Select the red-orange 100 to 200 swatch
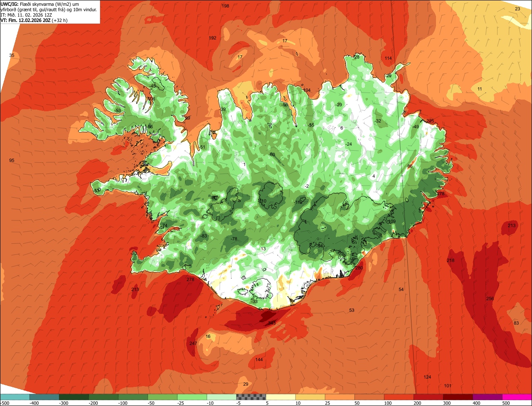This screenshot has width=532, height=406. pyautogui.click(x=399, y=397)
